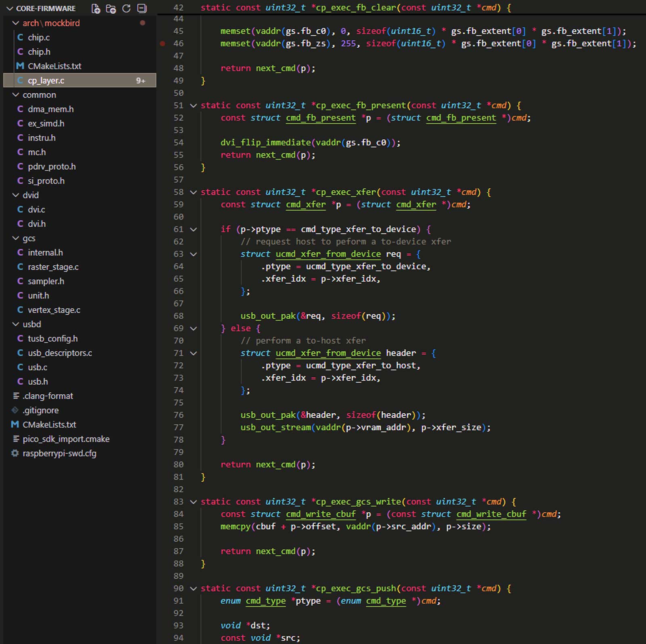
Task: Click the M icon of root CMakeLists.txt
Action: click(15, 425)
